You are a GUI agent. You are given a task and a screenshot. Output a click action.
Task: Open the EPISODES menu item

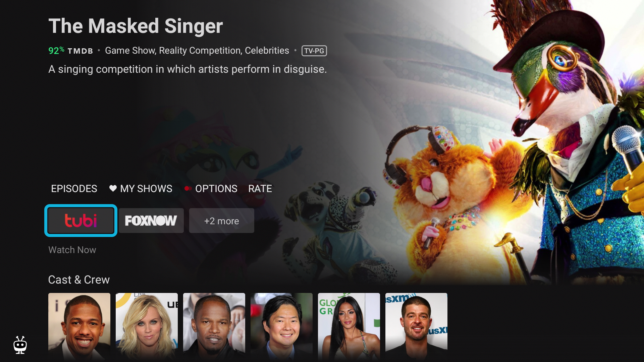[x=74, y=189]
